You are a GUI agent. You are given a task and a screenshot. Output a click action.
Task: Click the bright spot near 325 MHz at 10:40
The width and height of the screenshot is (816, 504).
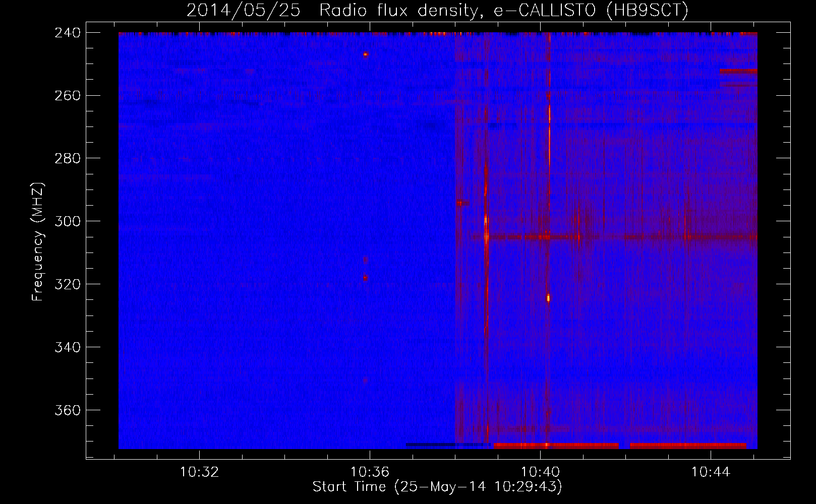pos(548,298)
